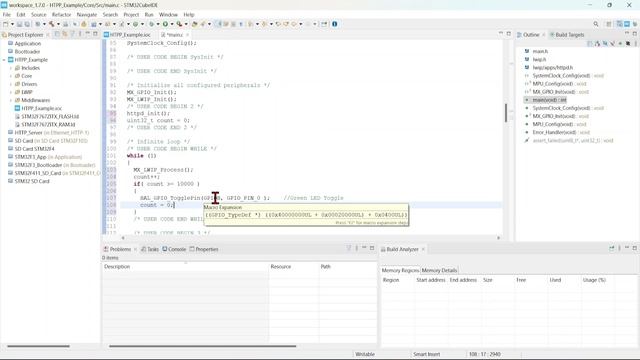Click the New file toolbar icon
640x360 pixels.
tap(6, 24)
